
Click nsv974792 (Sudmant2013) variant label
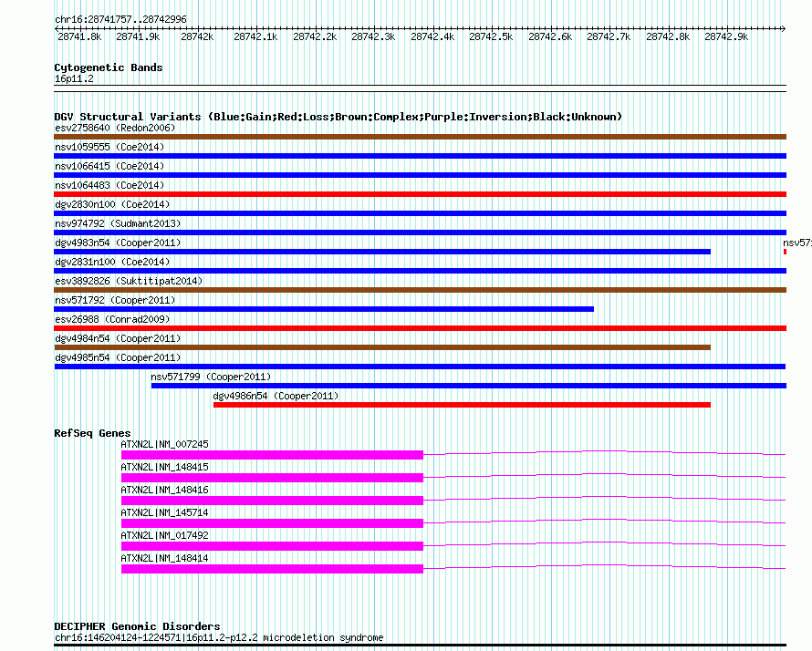(x=118, y=223)
